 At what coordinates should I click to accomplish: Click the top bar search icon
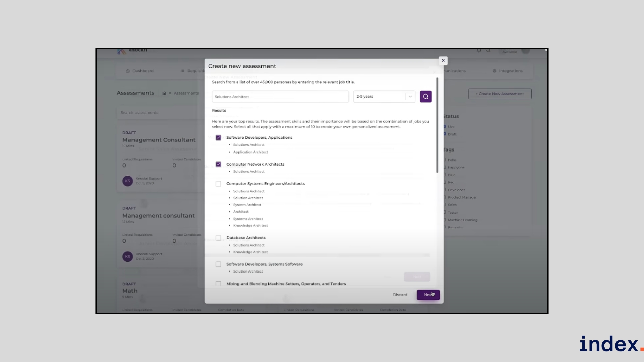pyautogui.click(x=488, y=51)
